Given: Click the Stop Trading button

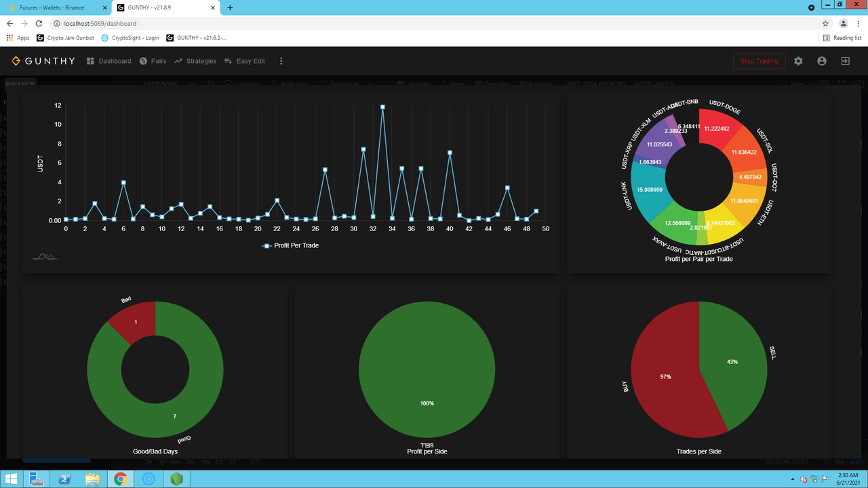Looking at the screenshot, I should click(759, 61).
